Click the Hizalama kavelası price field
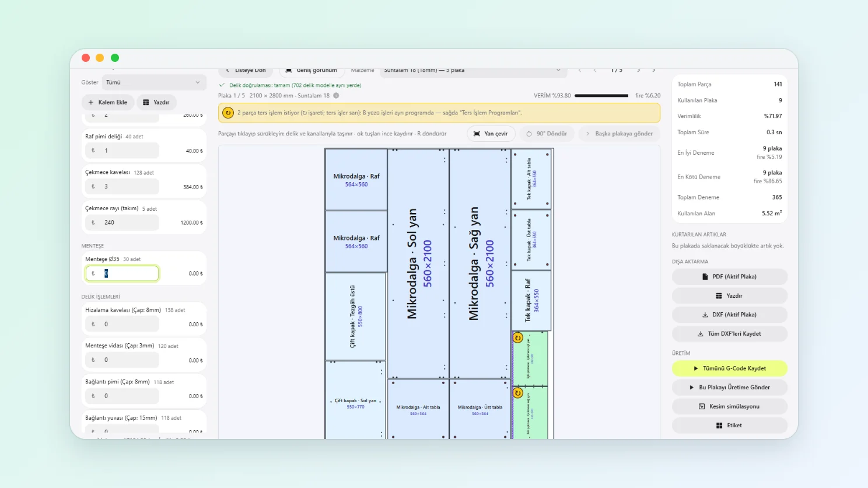The height and width of the screenshot is (488, 868). point(122,324)
